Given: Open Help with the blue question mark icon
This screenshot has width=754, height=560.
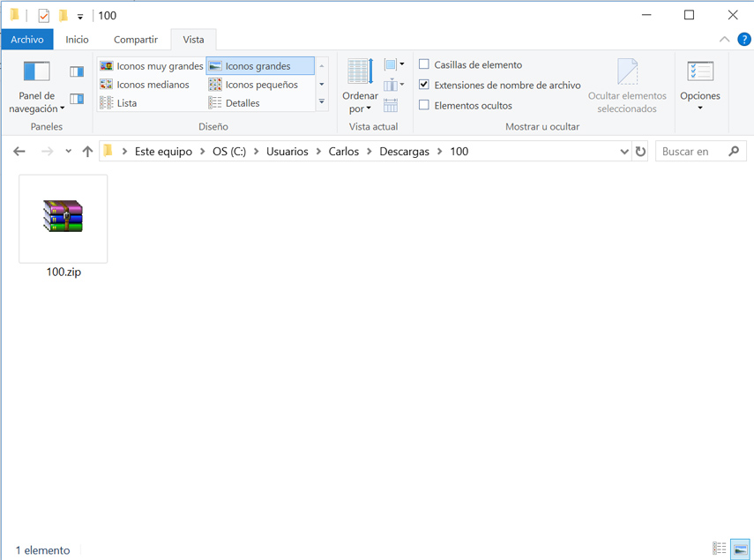Looking at the screenshot, I should pyautogui.click(x=743, y=40).
